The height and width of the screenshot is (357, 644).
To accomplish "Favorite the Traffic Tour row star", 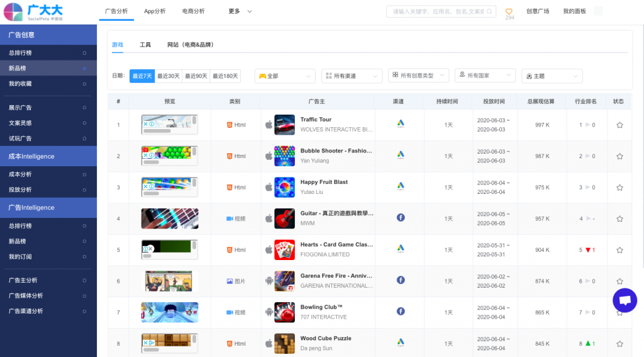I will pos(619,125).
